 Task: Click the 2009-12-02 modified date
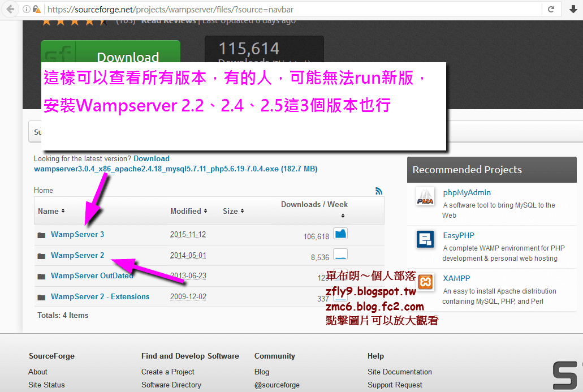point(188,297)
